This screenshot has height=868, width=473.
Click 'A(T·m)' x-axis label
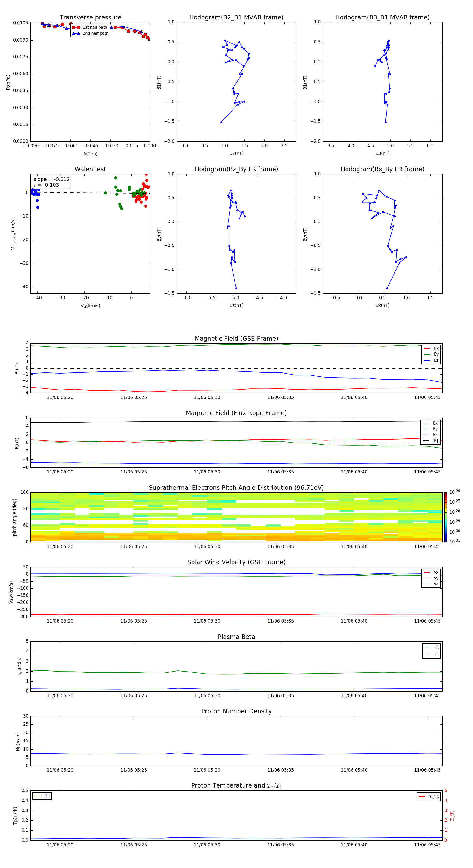click(90, 154)
